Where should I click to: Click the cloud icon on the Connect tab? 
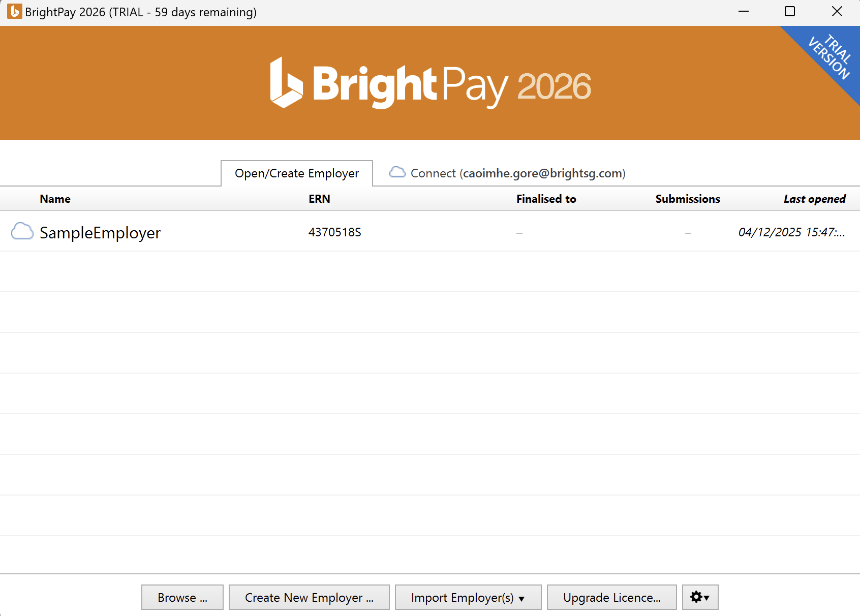(397, 173)
